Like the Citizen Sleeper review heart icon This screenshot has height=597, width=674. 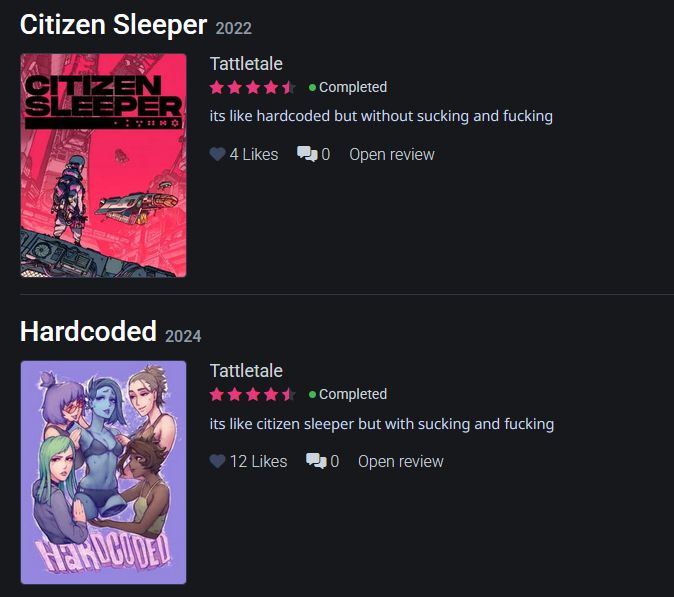click(x=217, y=154)
